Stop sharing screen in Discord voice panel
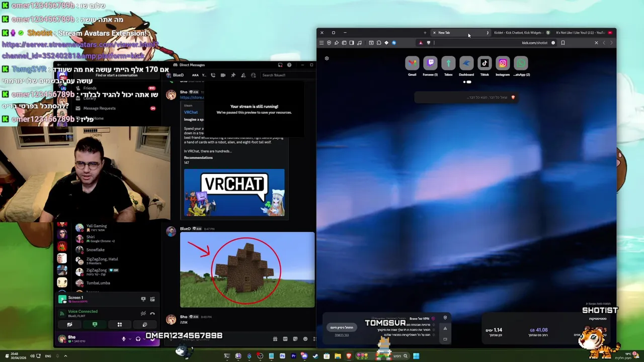The height and width of the screenshot is (362, 644). point(95,325)
